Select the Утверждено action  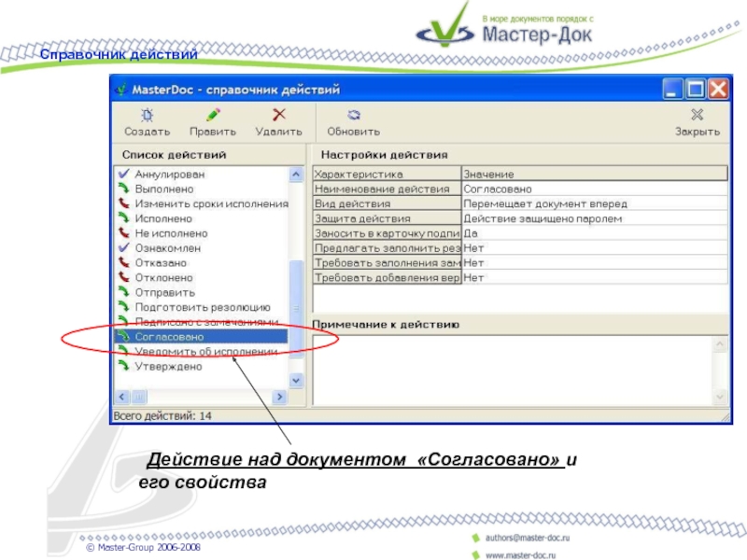[168, 366]
